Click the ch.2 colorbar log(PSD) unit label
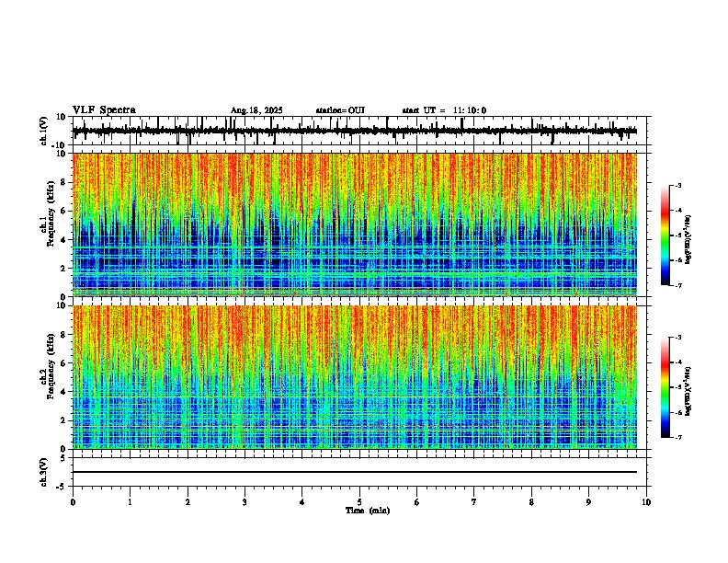 688,391
